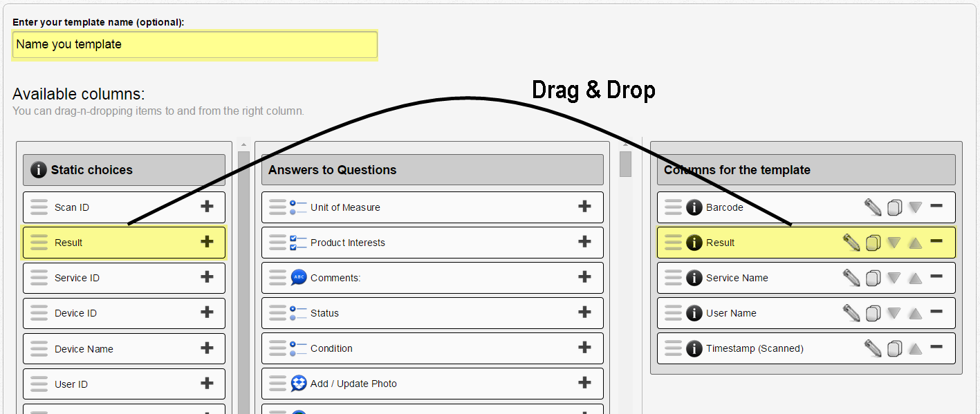
Task: Move the User Name column down
Action: point(894,313)
